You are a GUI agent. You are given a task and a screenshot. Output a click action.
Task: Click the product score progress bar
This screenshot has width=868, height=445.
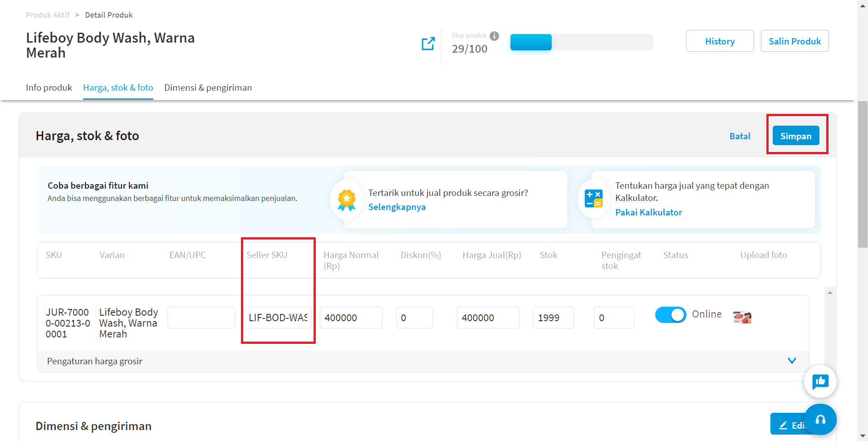pos(582,42)
